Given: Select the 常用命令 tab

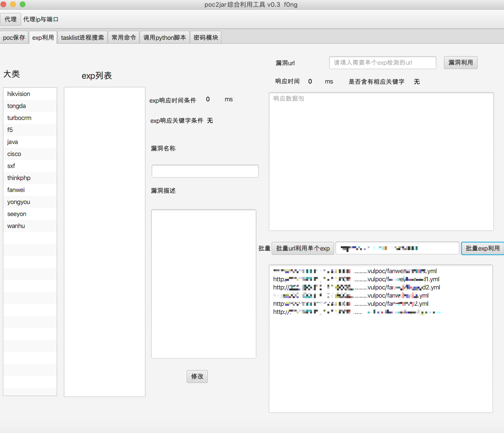Looking at the screenshot, I should click(124, 37).
